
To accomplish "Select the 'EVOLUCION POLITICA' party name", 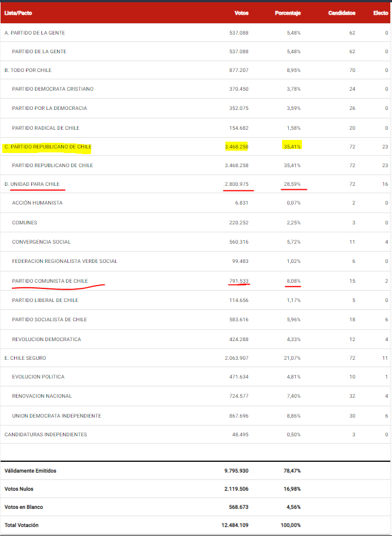I will tap(39, 377).
